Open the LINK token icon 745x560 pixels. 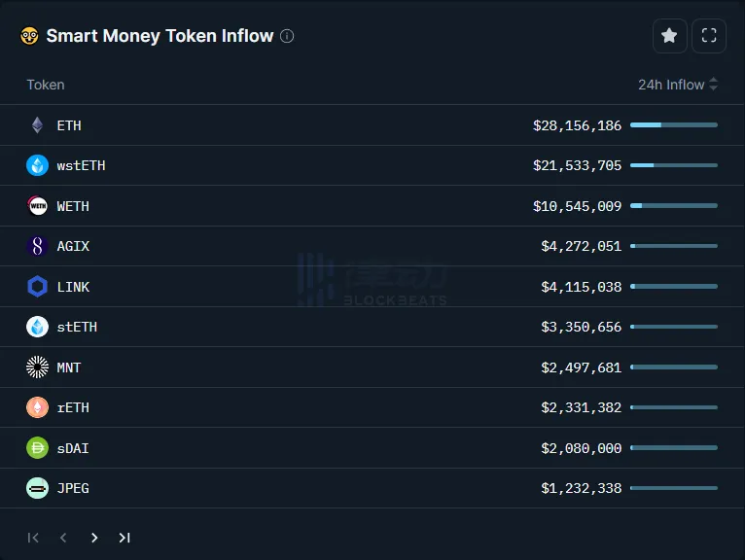(x=37, y=287)
